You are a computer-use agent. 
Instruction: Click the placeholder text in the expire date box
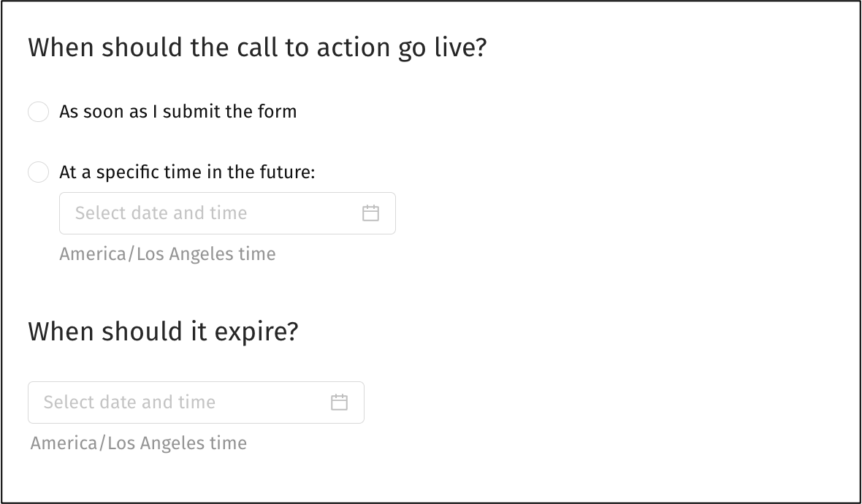129,402
